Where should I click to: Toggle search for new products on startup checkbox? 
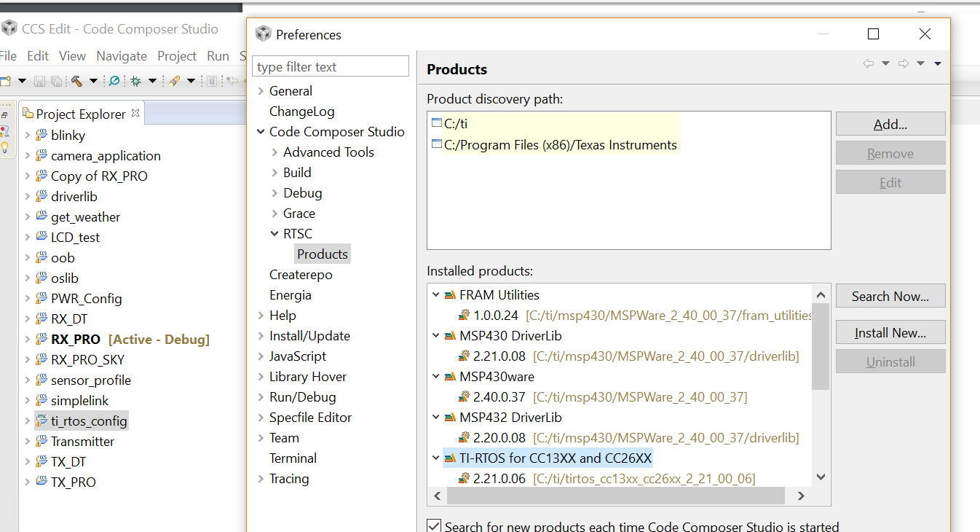tap(434, 526)
